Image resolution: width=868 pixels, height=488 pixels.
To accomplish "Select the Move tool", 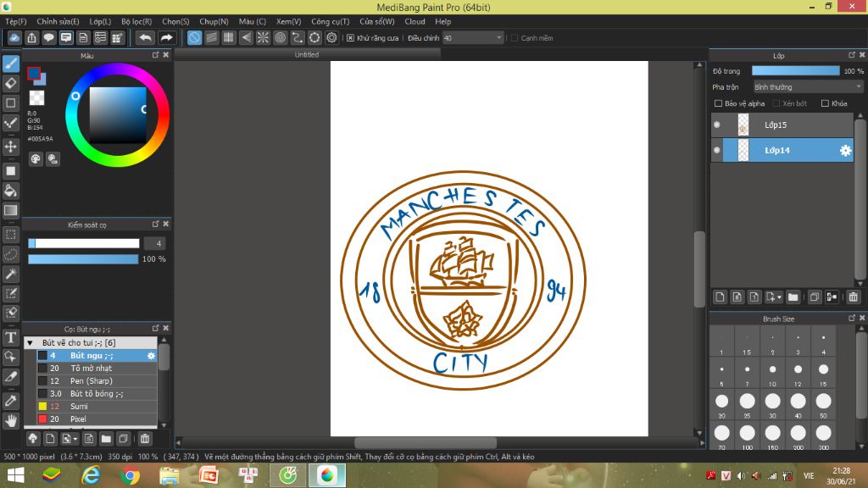I will pos(10,147).
